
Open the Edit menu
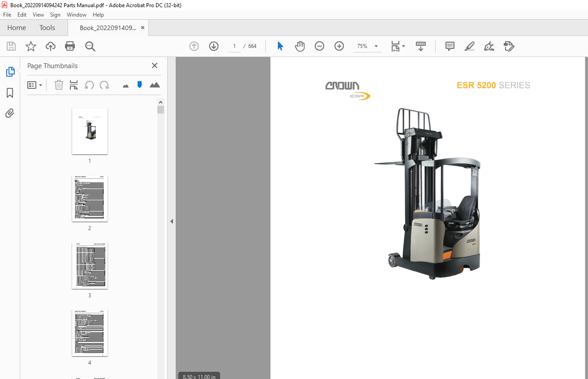pyautogui.click(x=22, y=15)
